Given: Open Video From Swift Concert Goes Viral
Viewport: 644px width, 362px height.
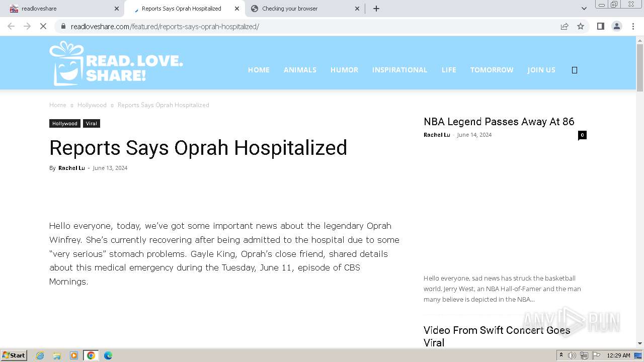Looking at the screenshot, I should [497, 336].
